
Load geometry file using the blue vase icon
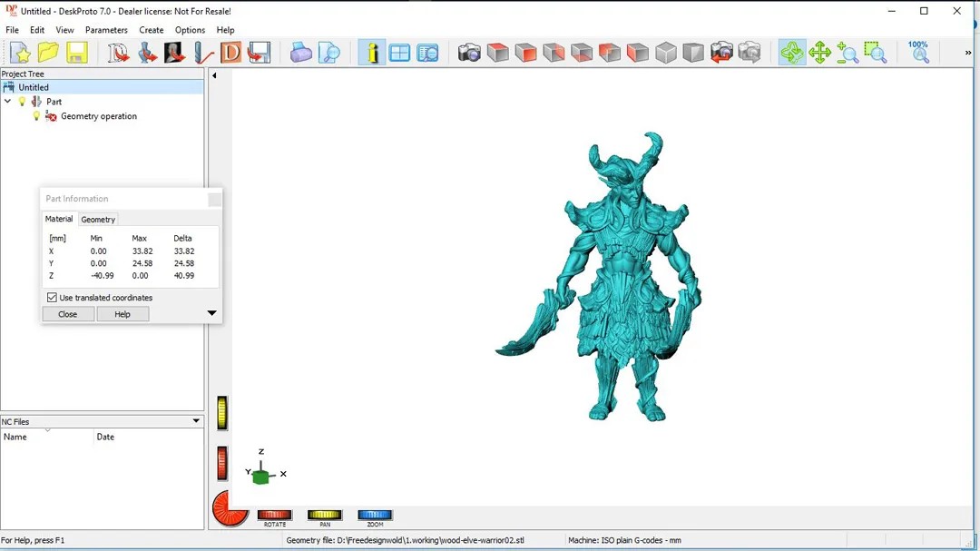coord(147,53)
